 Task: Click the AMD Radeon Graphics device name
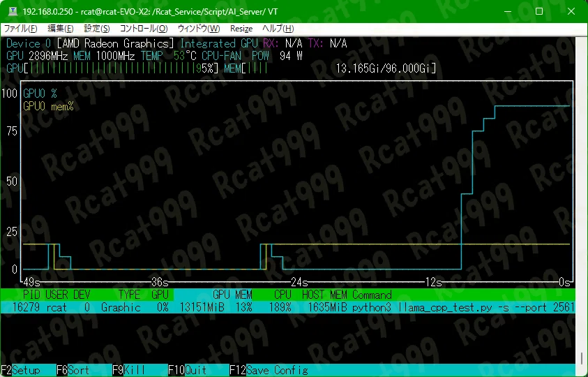116,43
